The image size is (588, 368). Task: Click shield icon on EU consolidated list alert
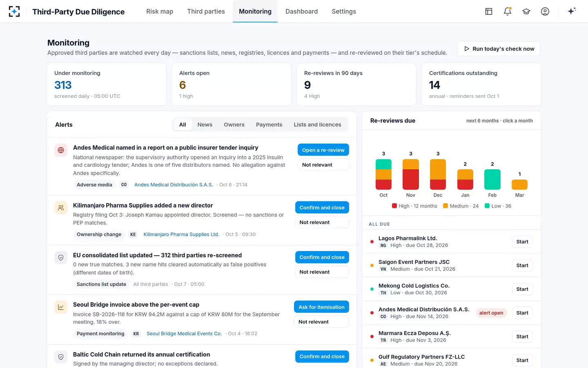tap(61, 258)
